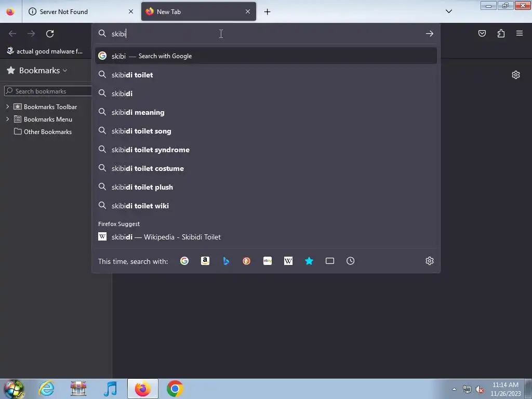
Task: Click the Go arrow in the address bar
Action: point(429,34)
